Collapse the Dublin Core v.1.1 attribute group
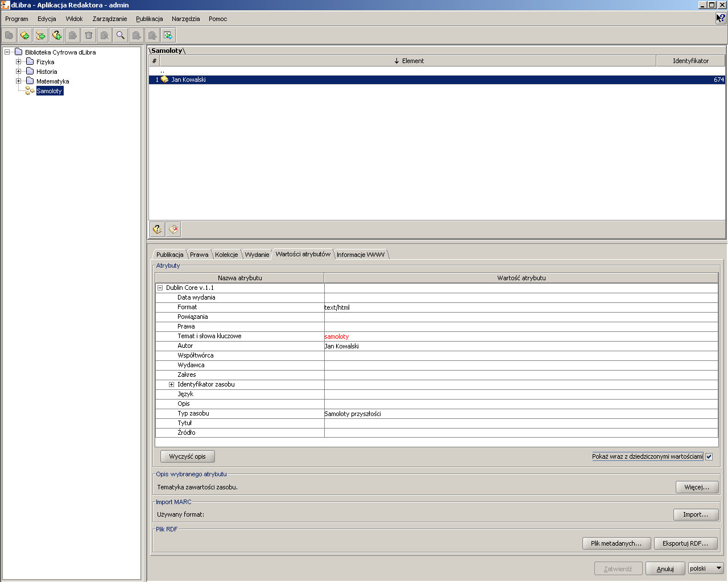 click(160, 288)
